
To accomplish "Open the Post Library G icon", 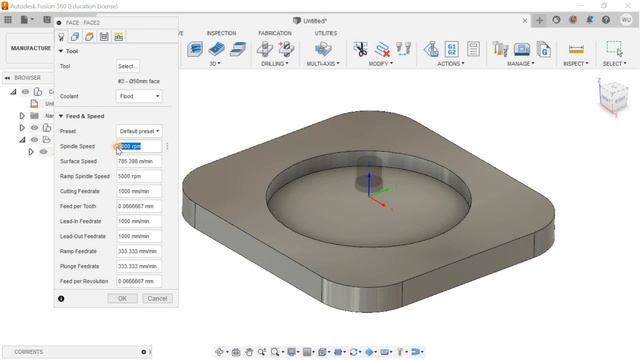I will [x=544, y=49].
